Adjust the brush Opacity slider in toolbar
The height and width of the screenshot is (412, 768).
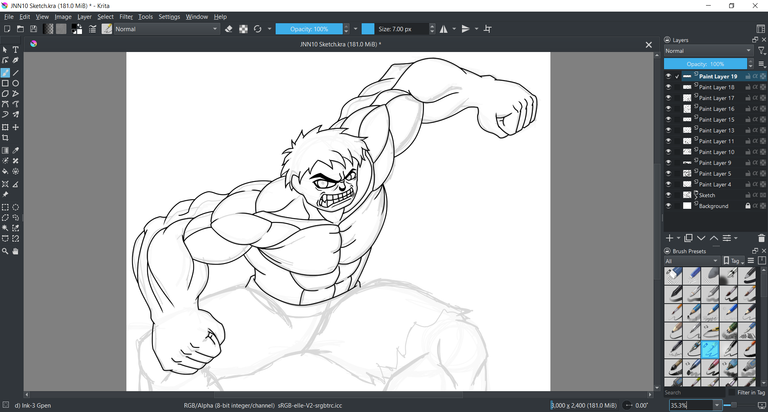309,29
